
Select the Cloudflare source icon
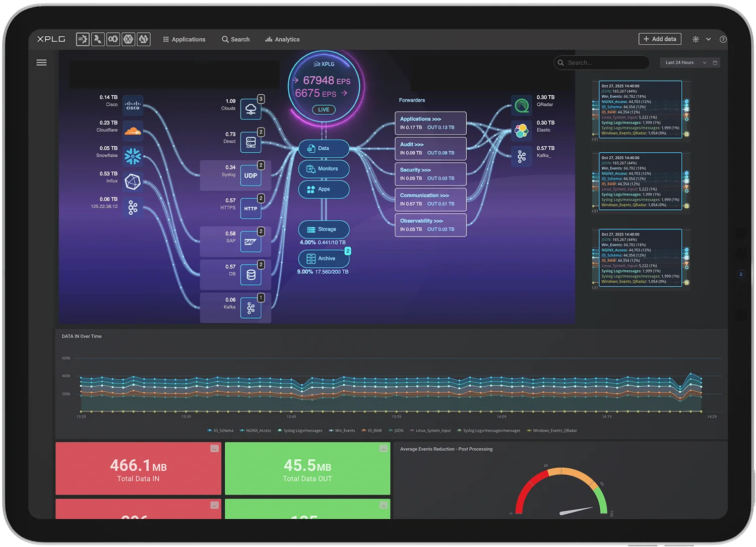point(133,131)
